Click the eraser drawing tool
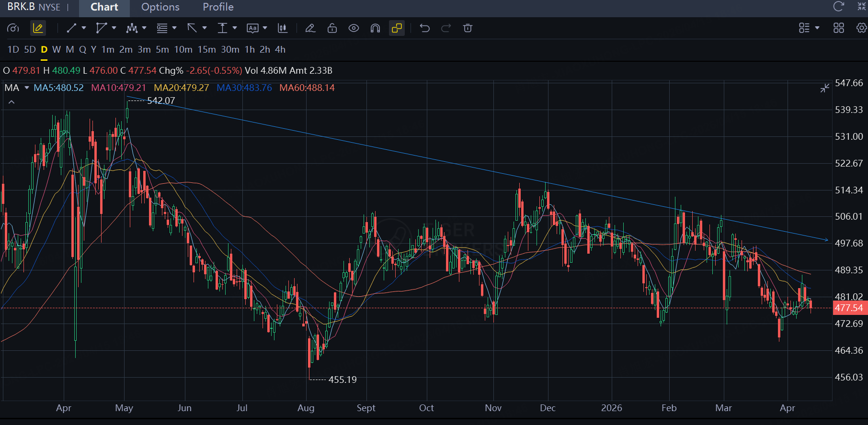This screenshot has width=868, height=425. [x=310, y=28]
